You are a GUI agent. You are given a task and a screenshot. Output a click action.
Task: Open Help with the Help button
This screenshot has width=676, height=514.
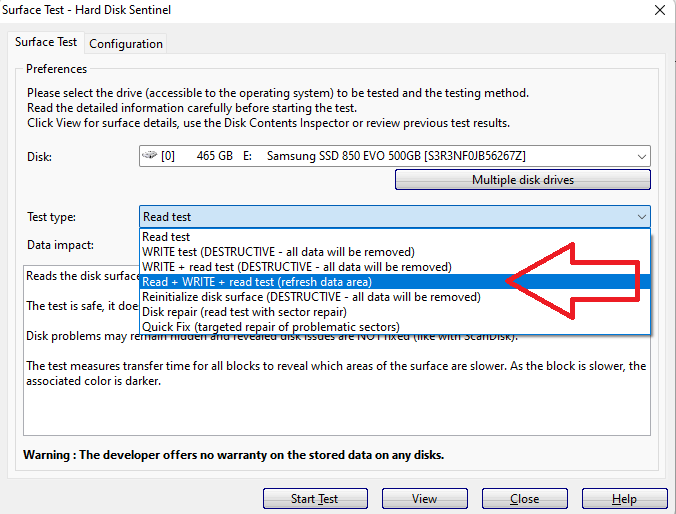coord(625,499)
